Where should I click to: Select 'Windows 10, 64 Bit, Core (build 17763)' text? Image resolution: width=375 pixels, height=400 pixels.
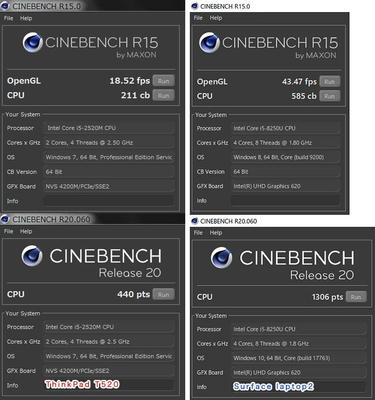[282, 358]
